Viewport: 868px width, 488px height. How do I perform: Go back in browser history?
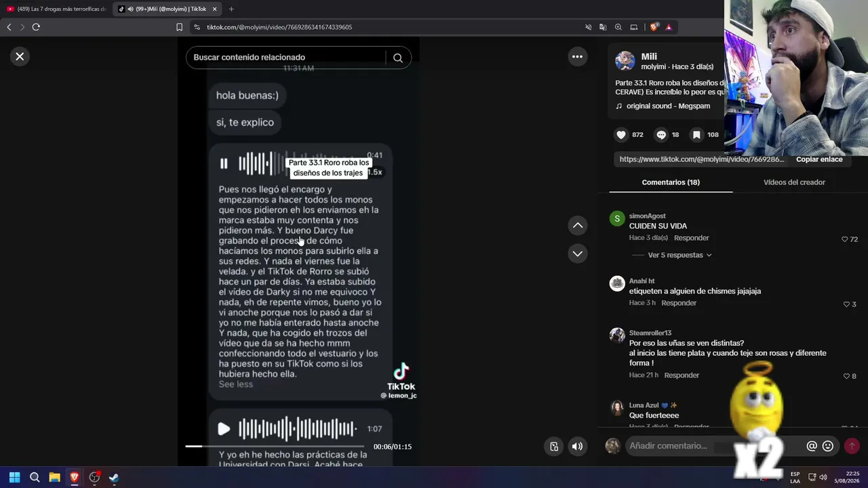(x=9, y=27)
